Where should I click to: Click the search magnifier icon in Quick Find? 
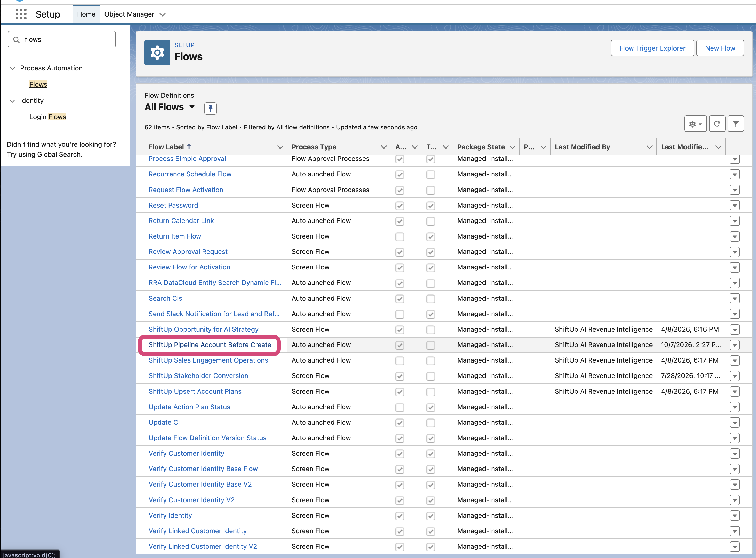(16, 40)
